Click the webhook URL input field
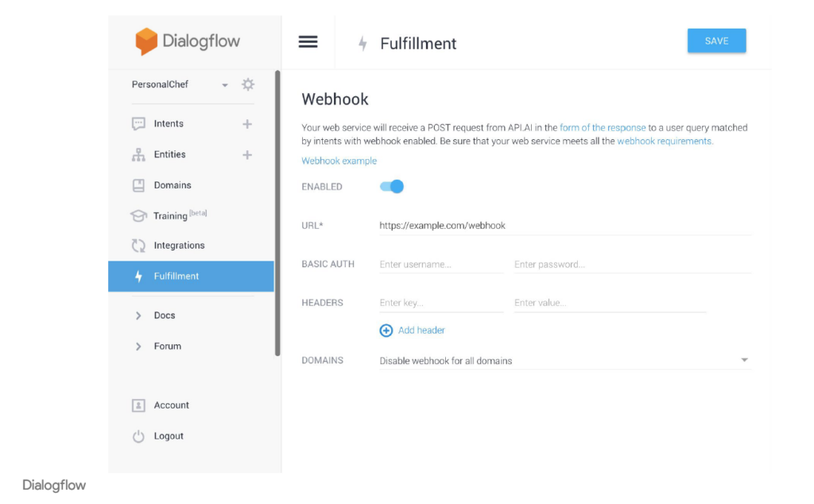 565,226
